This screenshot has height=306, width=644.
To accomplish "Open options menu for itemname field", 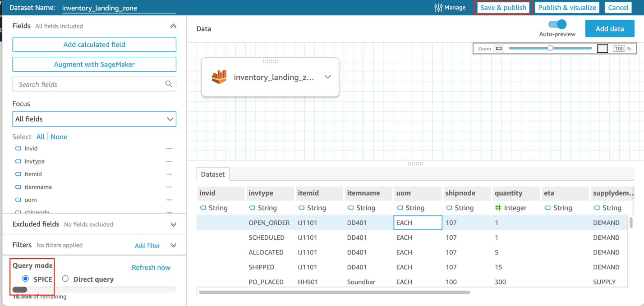I will 169,187.
